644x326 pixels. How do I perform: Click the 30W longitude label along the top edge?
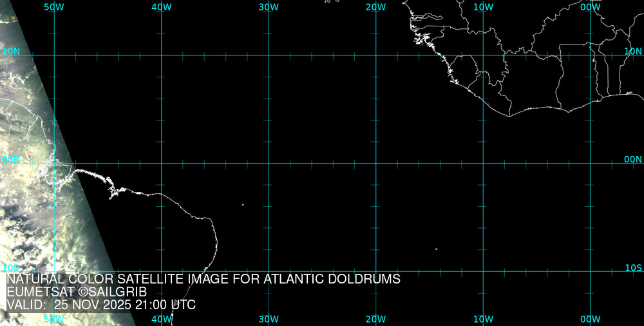click(x=269, y=7)
